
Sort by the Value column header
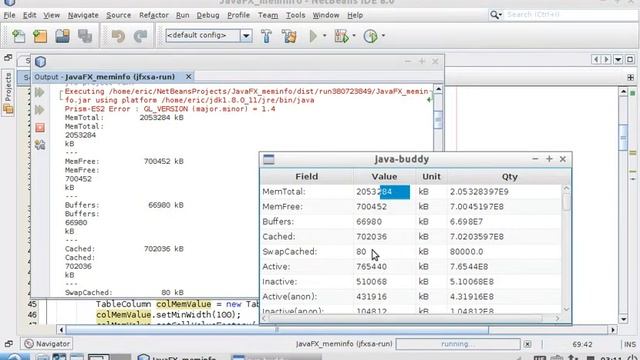tap(384, 176)
